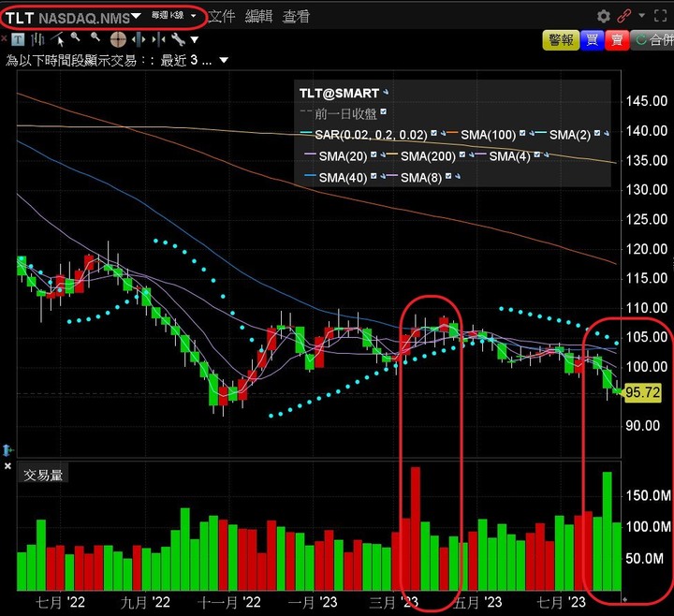Edit SMA(200) via its wrench icon
Image resolution: width=674 pixels, height=616 pixels.
[472, 154]
